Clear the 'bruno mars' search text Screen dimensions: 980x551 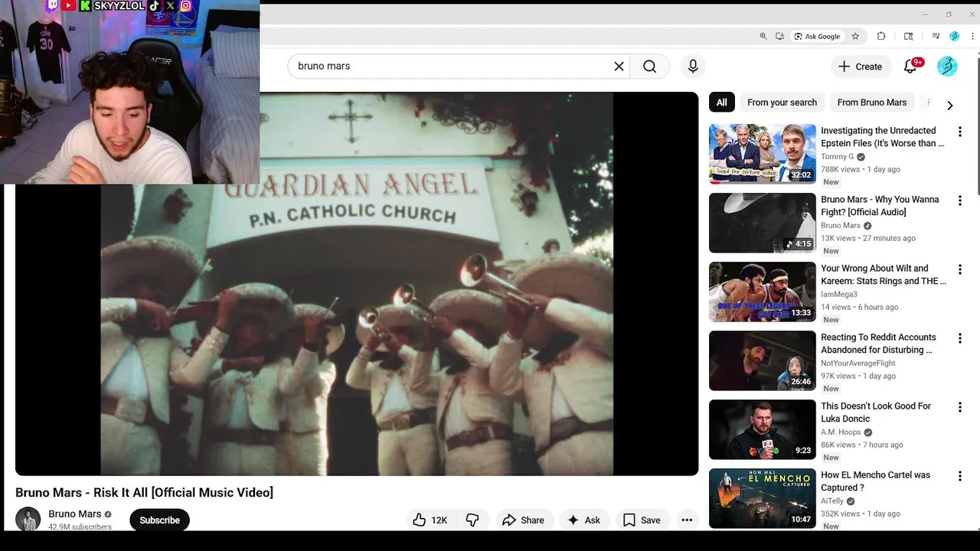619,67
